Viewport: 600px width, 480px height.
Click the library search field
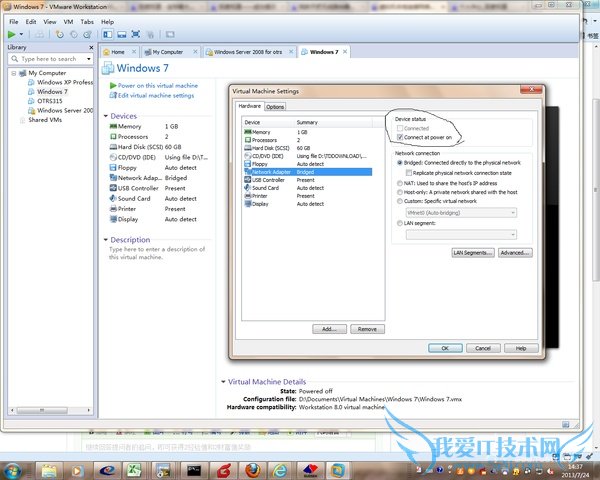pyautogui.click(x=49, y=59)
